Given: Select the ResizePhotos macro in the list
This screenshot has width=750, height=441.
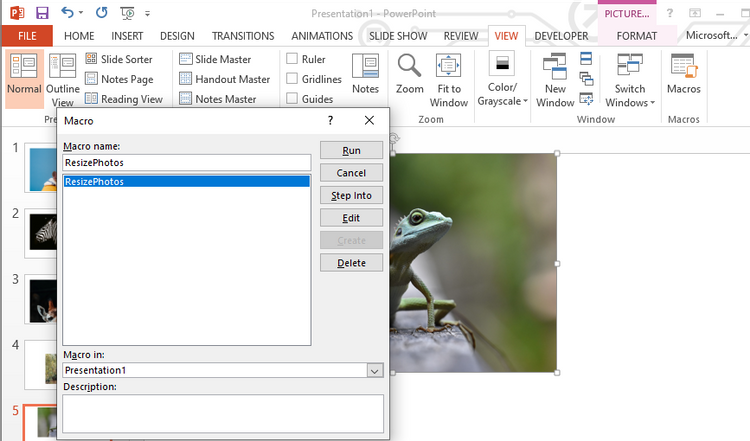Looking at the screenshot, I should [94, 182].
